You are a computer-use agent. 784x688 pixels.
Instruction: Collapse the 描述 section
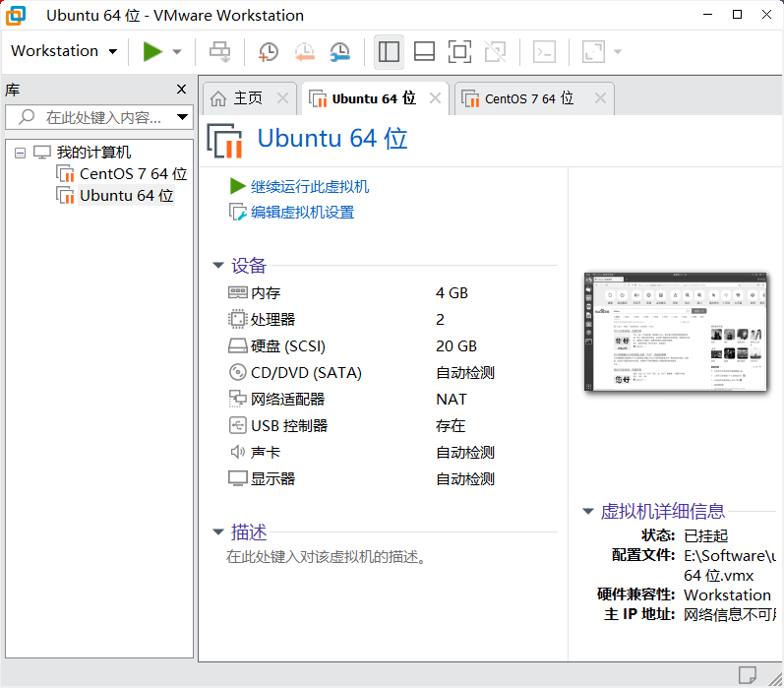[x=218, y=532]
